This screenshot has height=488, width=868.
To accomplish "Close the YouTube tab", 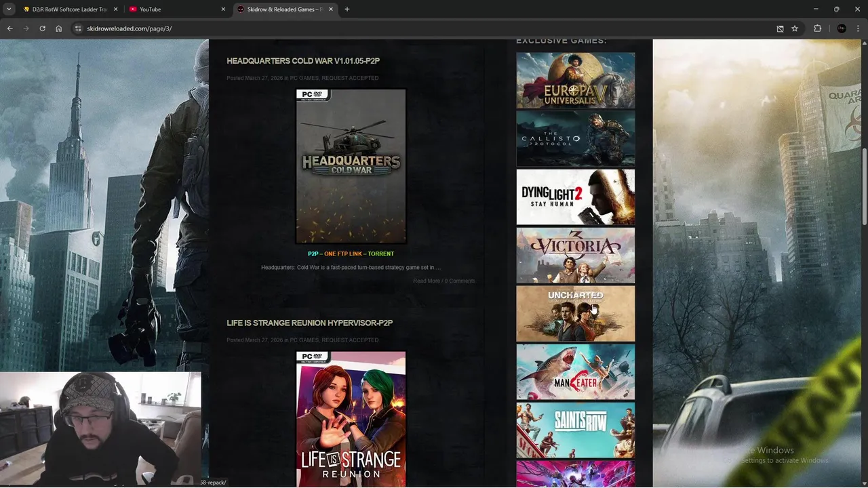I will pos(223,9).
